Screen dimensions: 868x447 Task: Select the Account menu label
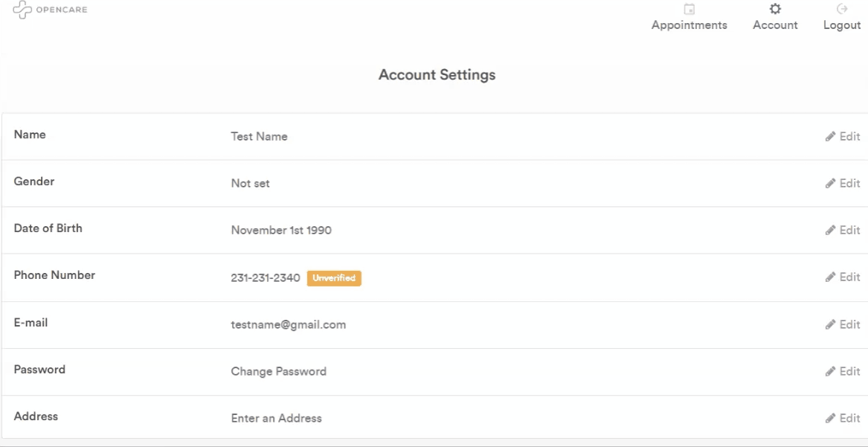pyautogui.click(x=775, y=25)
